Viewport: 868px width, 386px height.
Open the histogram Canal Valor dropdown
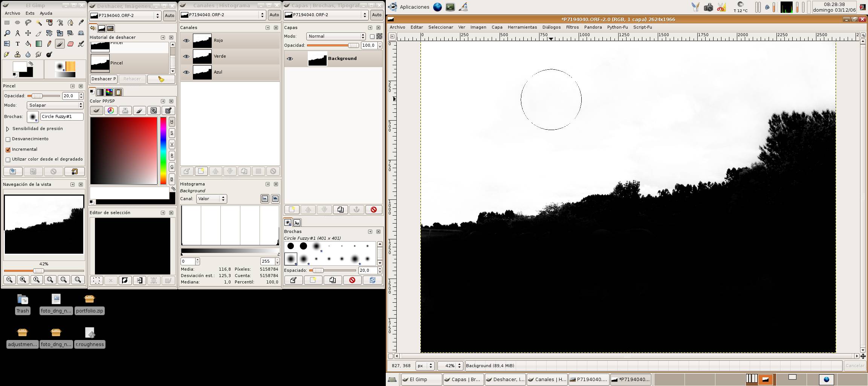point(211,199)
